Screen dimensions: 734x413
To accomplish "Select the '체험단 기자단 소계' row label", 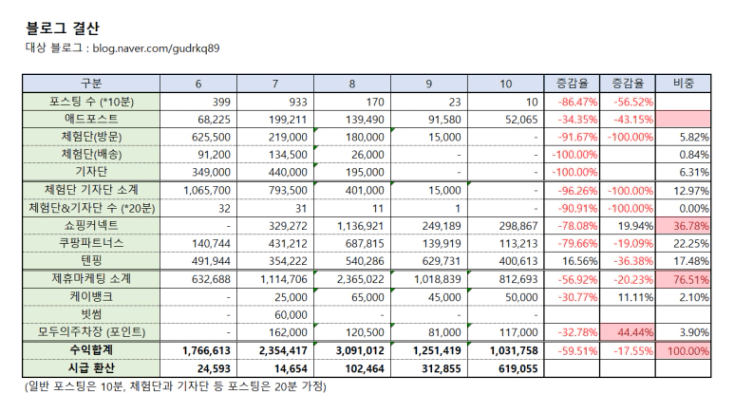I will (91, 190).
